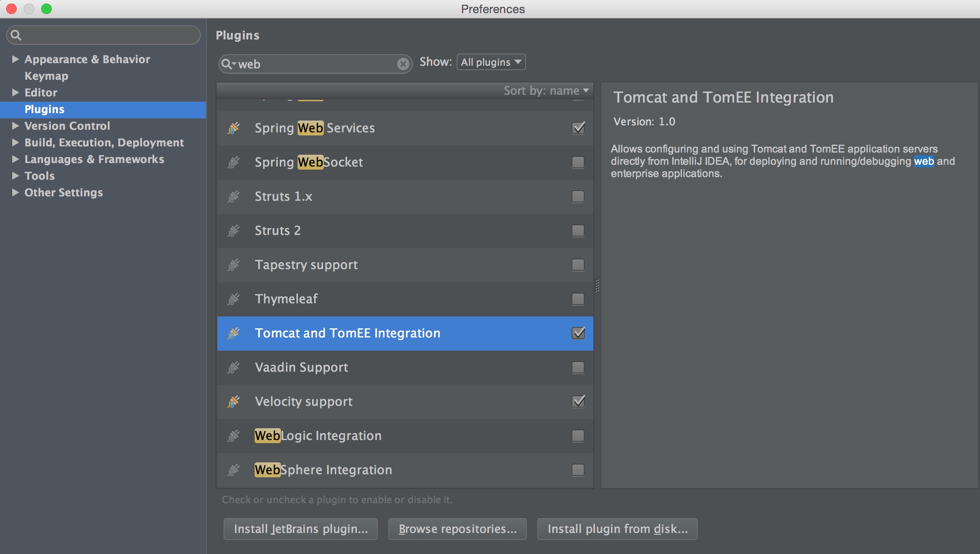Click Install plugin from disk button

pos(618,529)
